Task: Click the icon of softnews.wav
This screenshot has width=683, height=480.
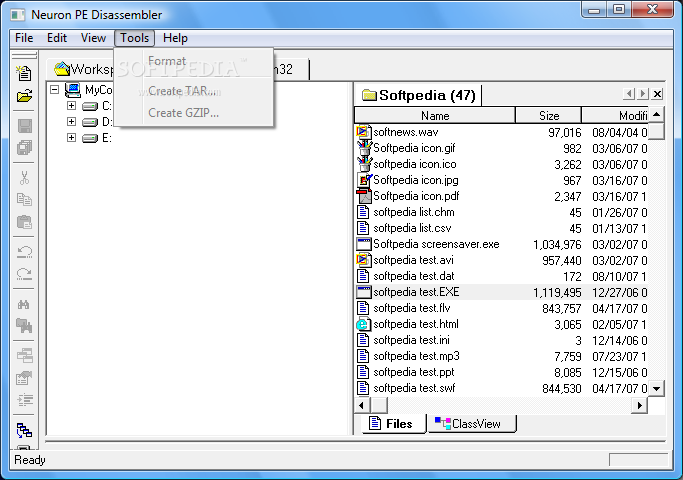Action: 363,132
